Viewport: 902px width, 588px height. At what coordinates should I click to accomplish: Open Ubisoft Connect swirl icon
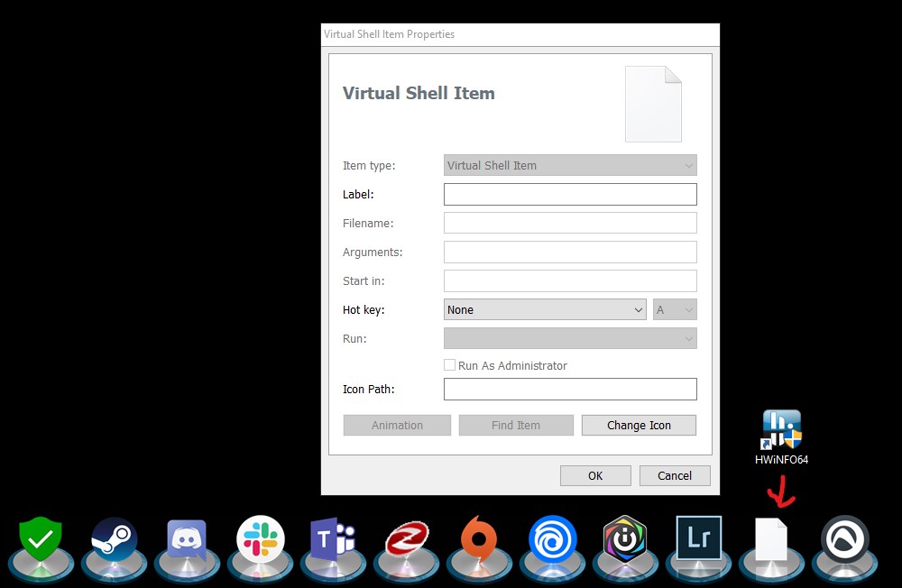point(552,541)
